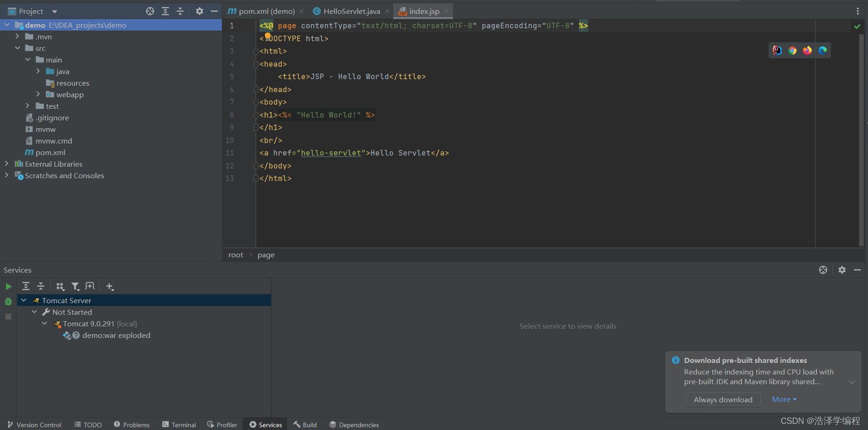Expand the java folder
The image size is (868, 430).
38,71
